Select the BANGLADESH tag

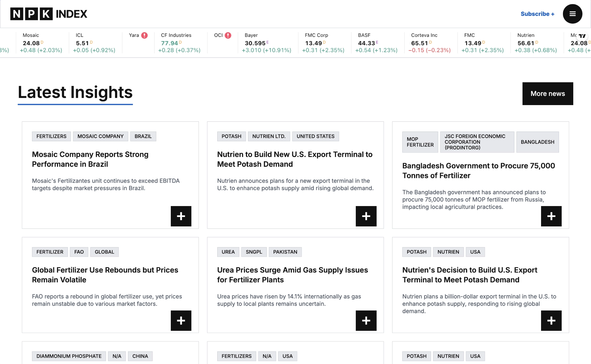[537, 142]
